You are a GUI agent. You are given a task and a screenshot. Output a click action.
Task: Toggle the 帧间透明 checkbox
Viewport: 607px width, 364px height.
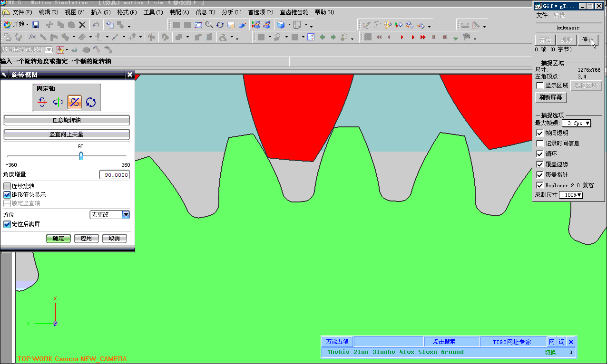click(540, 133)
